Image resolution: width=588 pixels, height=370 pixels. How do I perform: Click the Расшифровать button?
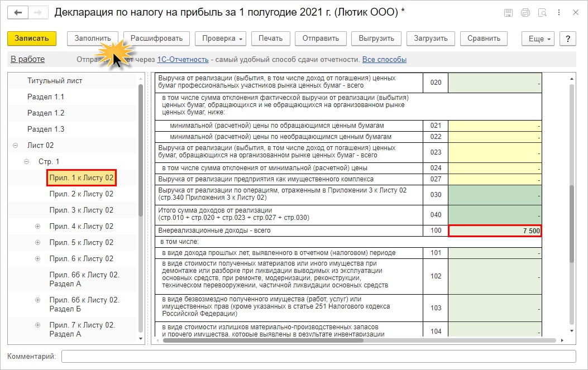[156, 39]
